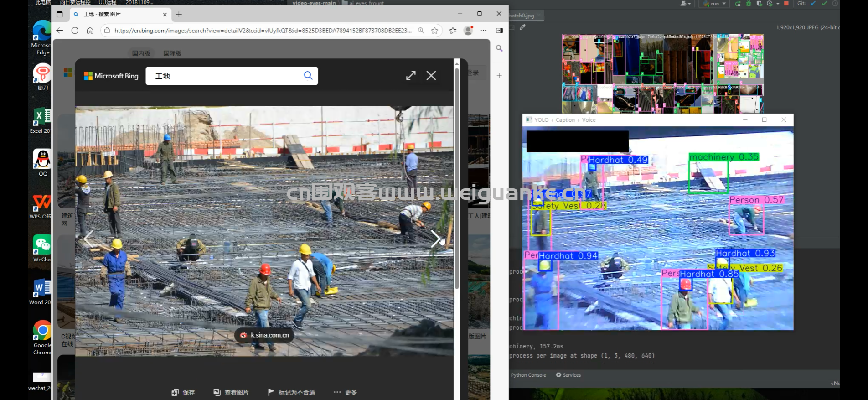Show previous image with left arrow
This screenshot has width=868, height=400.
coord(88,239)
